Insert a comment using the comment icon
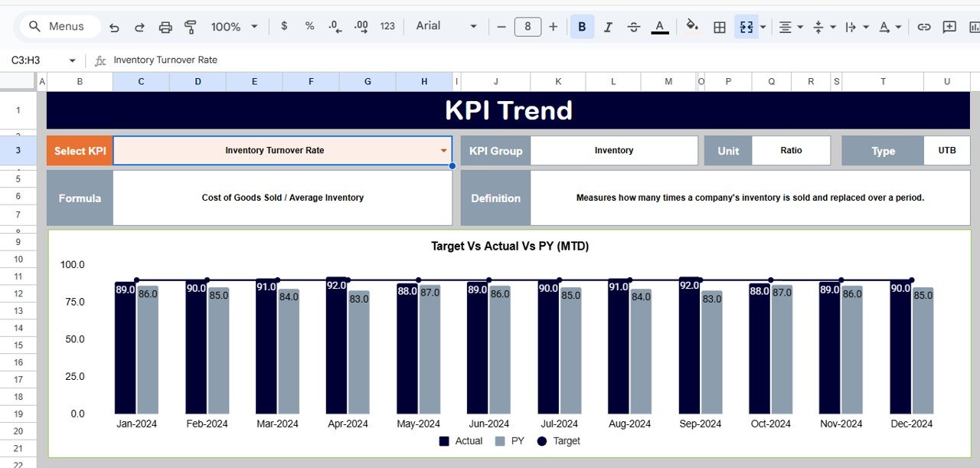 click(949, 26)
